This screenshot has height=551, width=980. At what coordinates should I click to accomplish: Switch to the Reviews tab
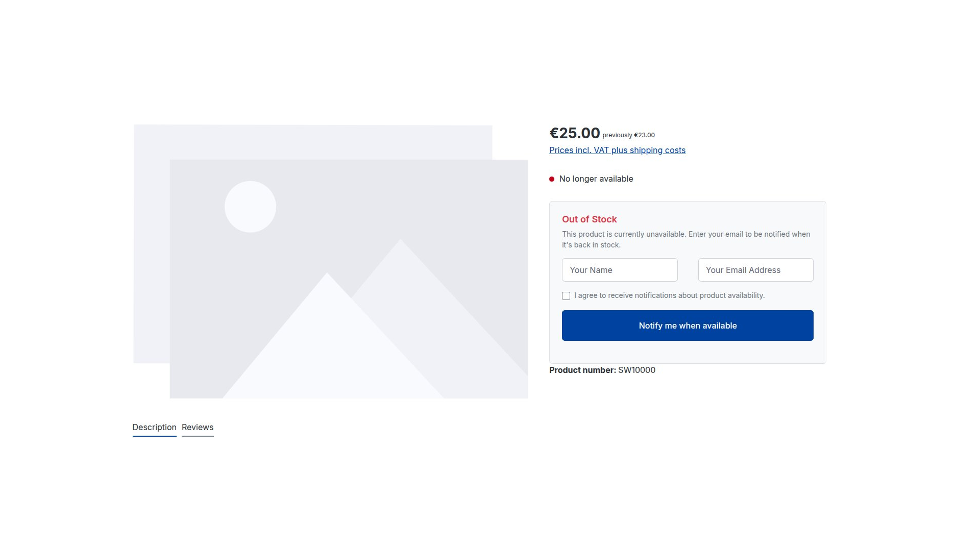point(198,428)
